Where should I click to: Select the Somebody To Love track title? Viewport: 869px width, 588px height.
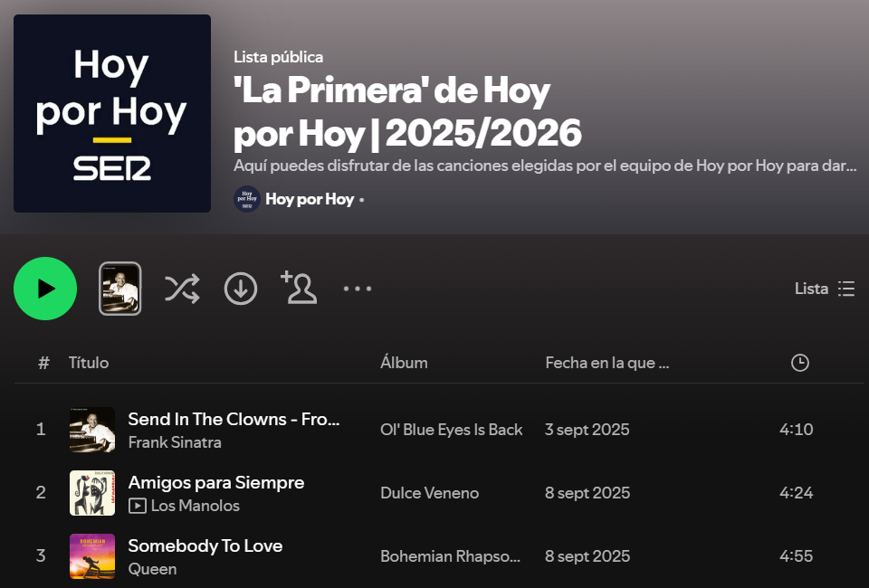point(205,545)
